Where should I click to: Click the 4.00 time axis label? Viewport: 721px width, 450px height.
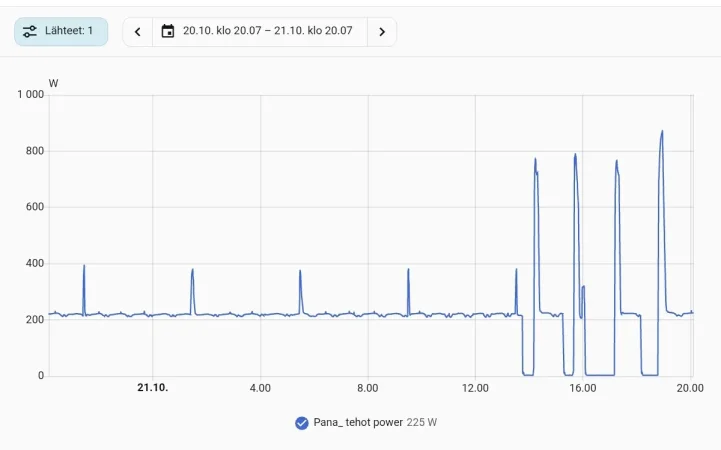260,388
